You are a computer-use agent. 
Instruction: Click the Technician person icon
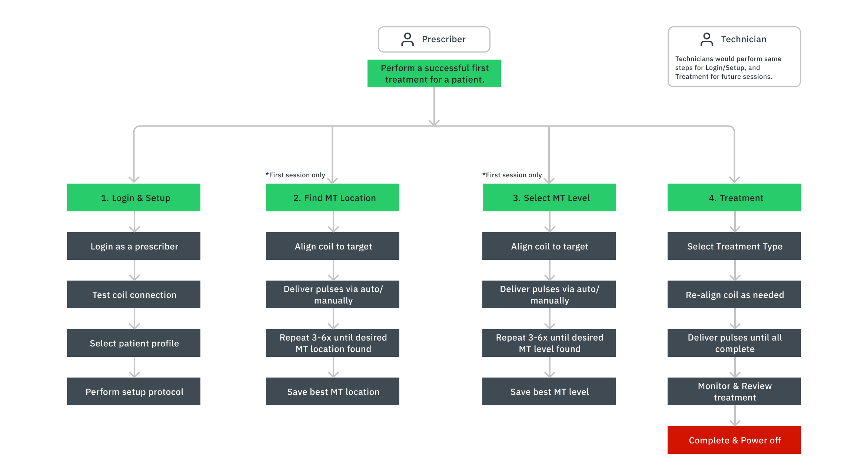pos(706,39)
